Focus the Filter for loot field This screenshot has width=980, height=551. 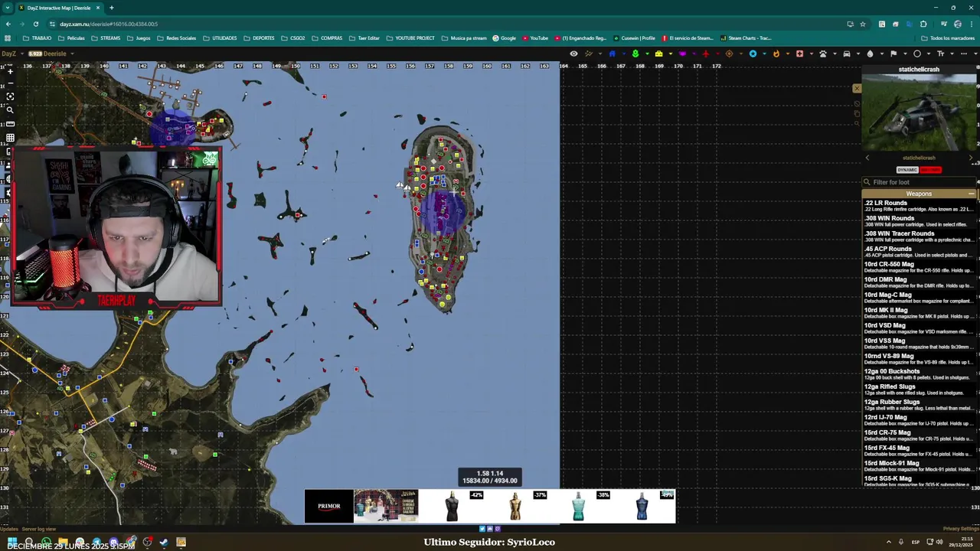point(919,182)
